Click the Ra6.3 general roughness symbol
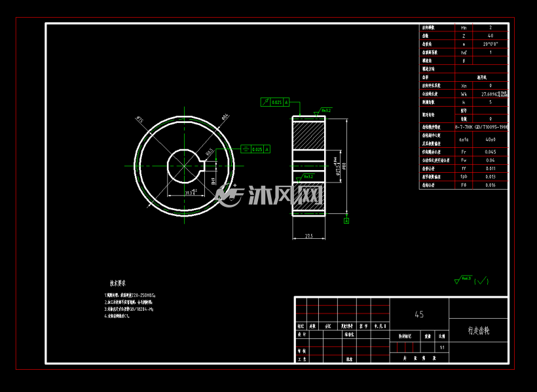 click(464, 279)
